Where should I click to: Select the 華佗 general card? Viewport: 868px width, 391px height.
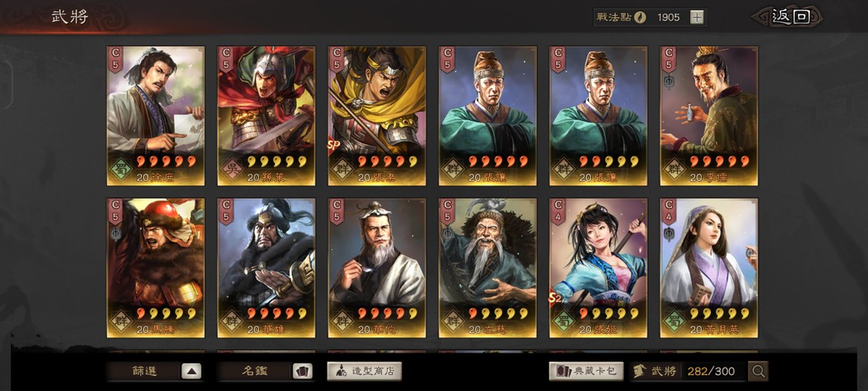(377, 268)
